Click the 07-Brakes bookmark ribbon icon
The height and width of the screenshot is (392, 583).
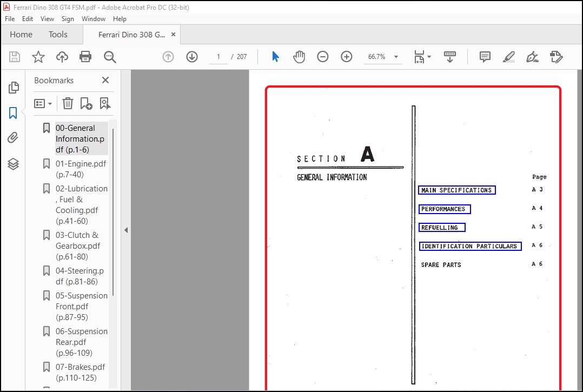click(47, 367)
